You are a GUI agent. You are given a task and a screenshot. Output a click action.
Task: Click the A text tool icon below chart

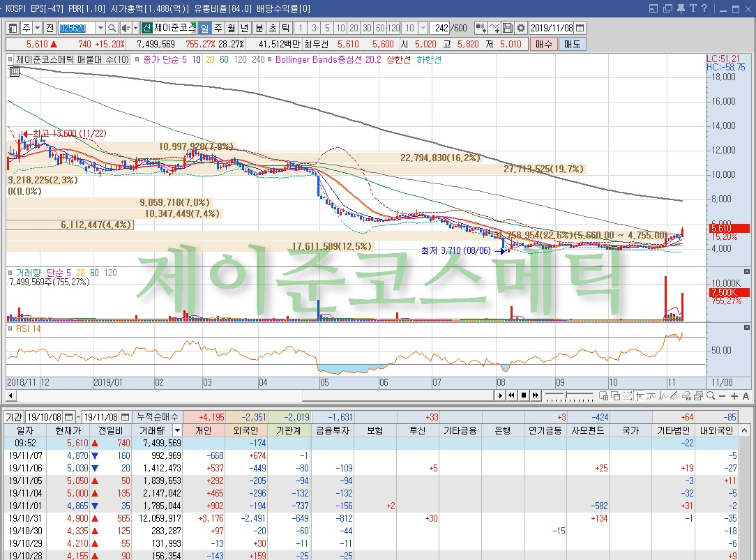click(x=746, y=395)
